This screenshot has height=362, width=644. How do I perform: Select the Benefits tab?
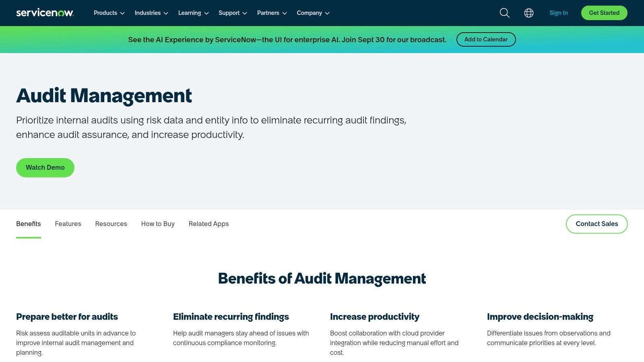29,224
